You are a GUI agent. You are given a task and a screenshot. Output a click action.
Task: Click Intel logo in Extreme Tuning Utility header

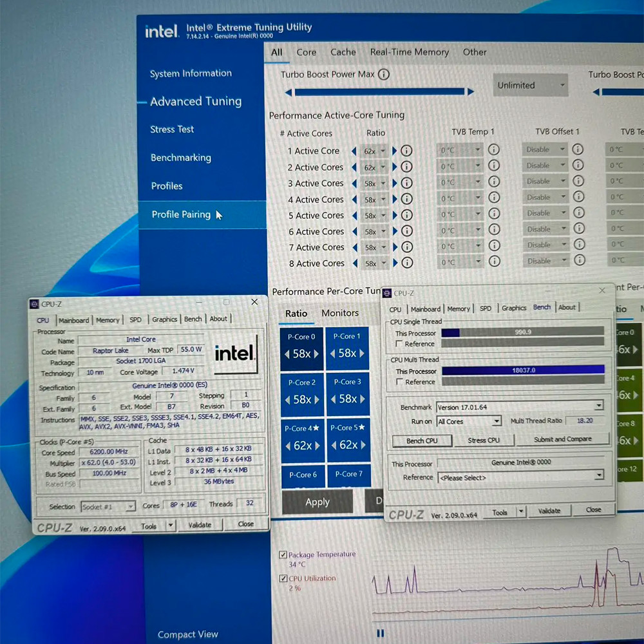pos(162,31)
